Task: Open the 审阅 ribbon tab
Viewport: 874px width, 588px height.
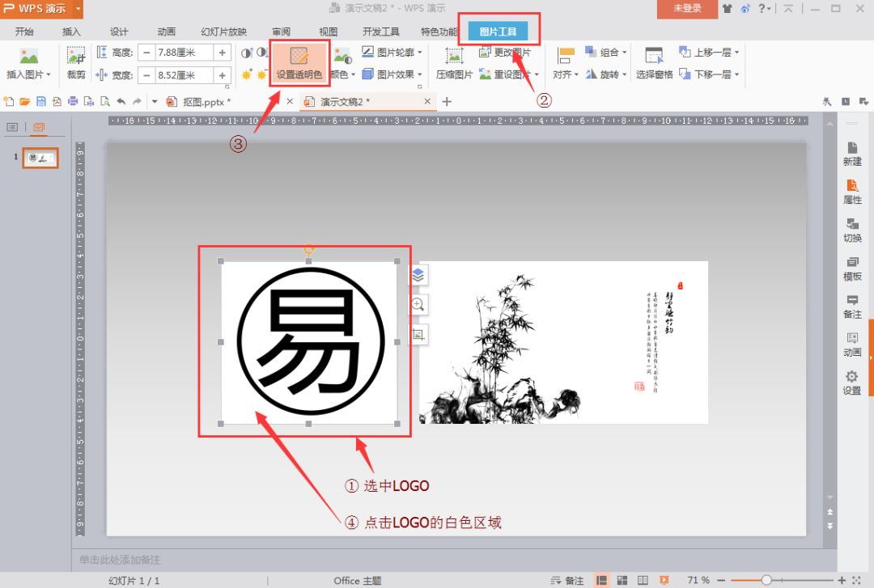Action: pos(281,32)
